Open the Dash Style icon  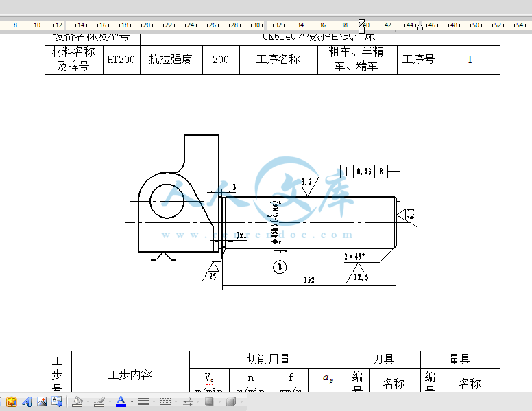click(x=165, y=402)
